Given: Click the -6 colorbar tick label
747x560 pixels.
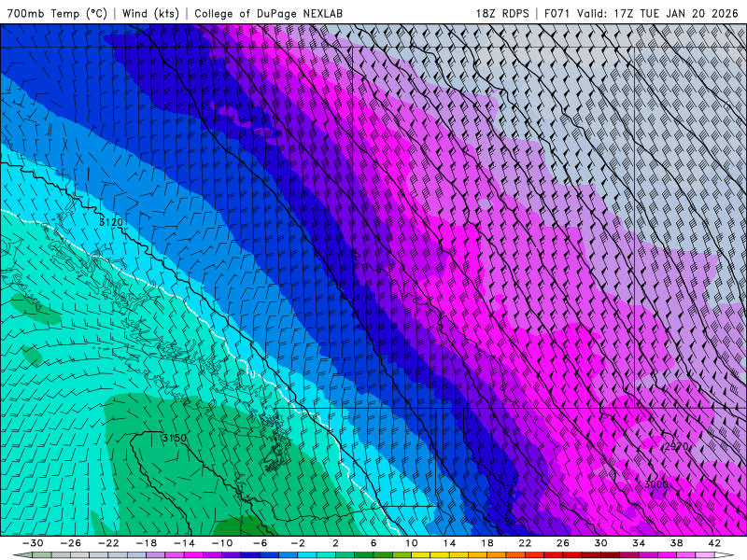Looking at the screenshot, I should pos(260,543).
